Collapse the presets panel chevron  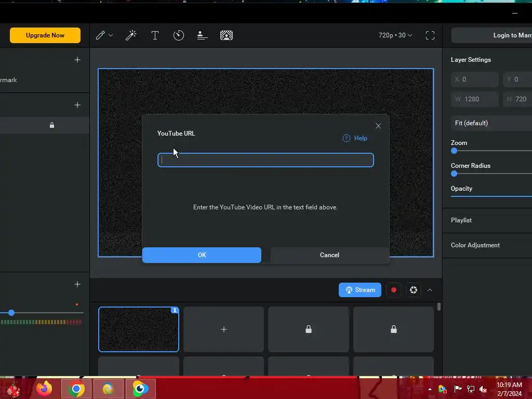(x=430, y=290)
